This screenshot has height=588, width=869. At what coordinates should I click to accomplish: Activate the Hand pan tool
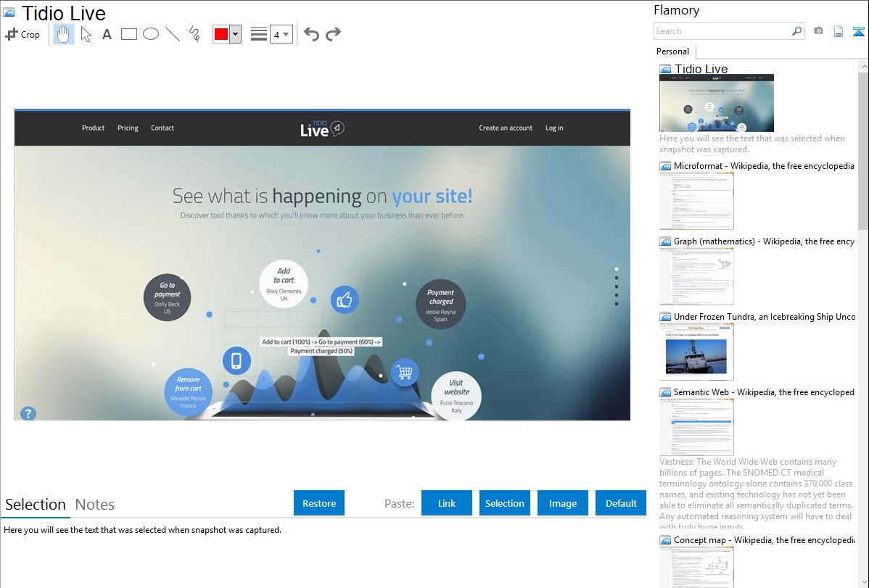[x=64, y=34]
